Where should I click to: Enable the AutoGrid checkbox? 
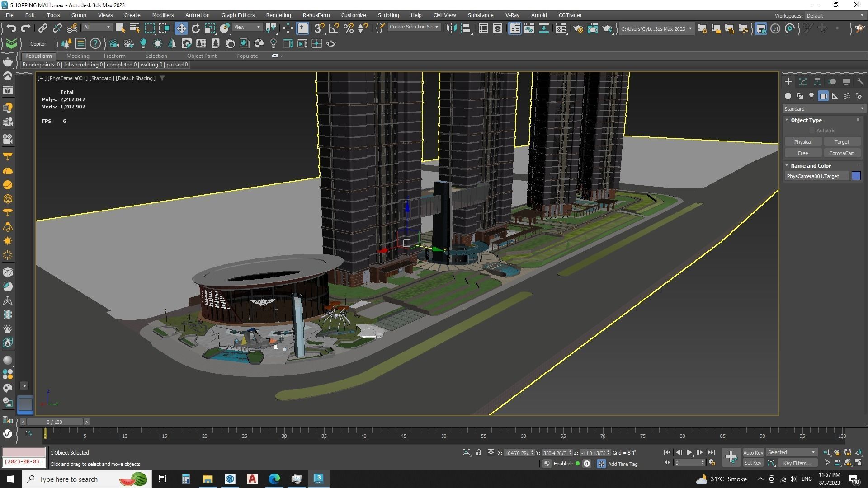click(812, 131)
